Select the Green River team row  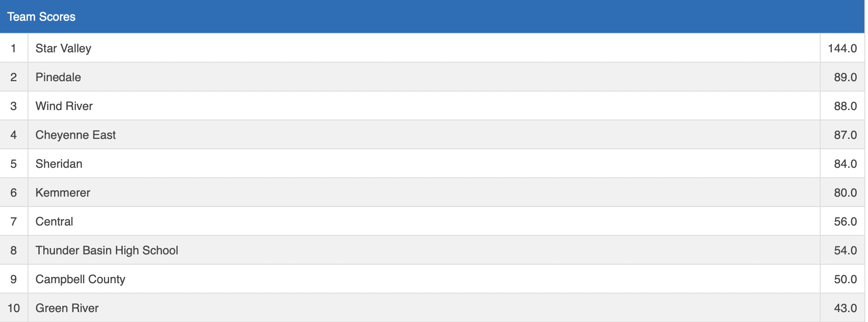point(67,308)
